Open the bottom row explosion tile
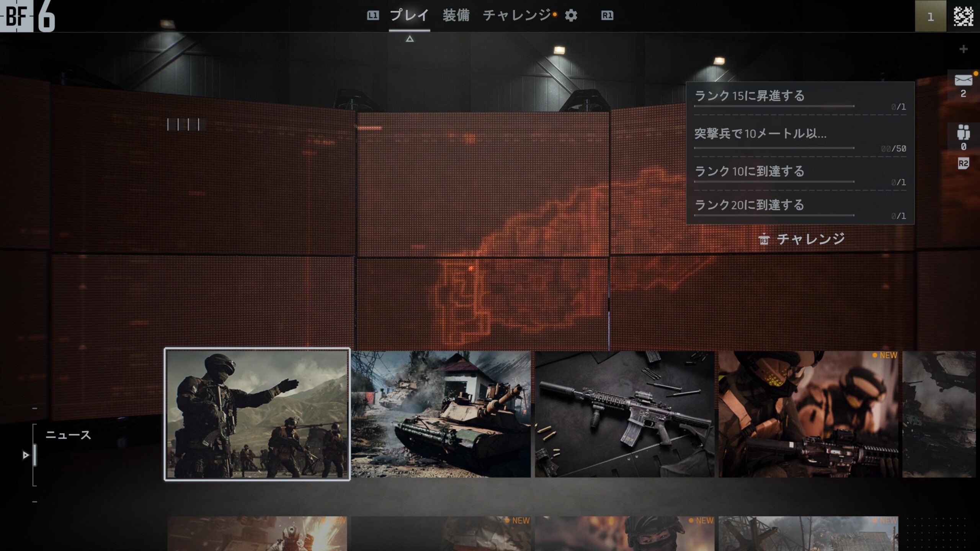980x551 pixels. (257, 534)
